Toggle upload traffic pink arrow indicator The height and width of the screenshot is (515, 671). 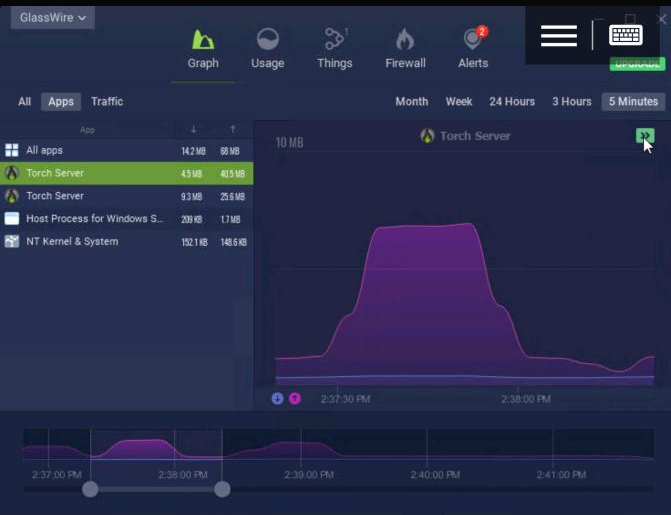click(295, 398)
